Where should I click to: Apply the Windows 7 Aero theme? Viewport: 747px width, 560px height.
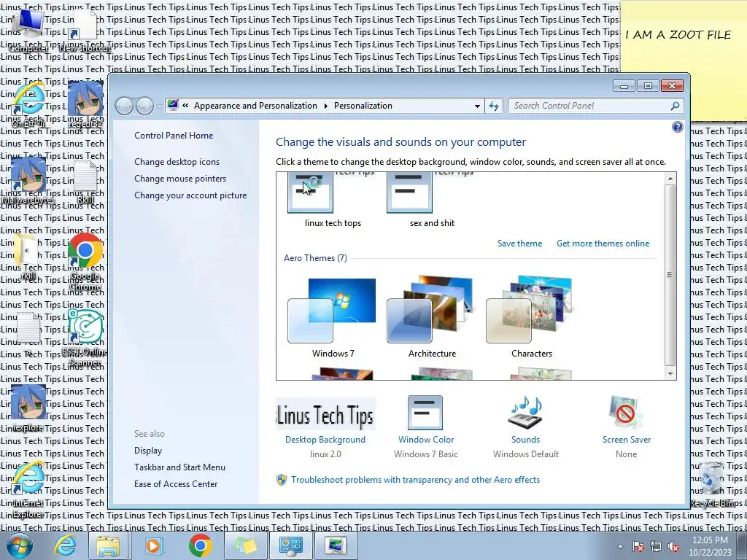(x=333, y=318)
